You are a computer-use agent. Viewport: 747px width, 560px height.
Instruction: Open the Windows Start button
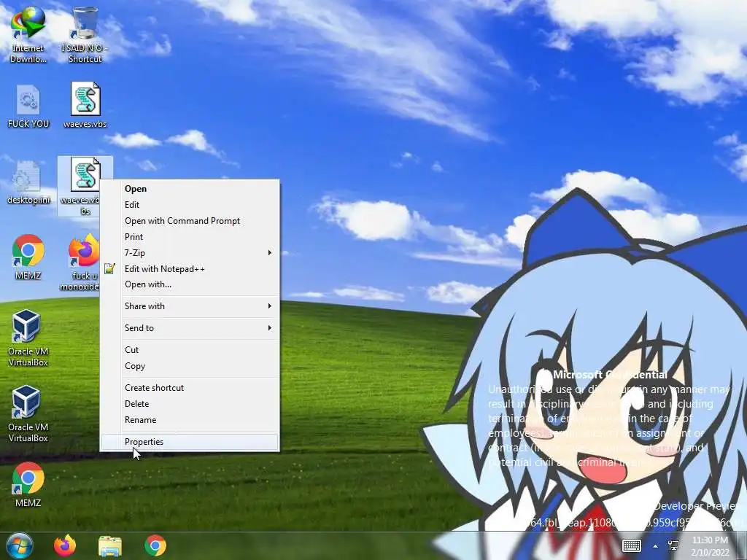(20, 545)
